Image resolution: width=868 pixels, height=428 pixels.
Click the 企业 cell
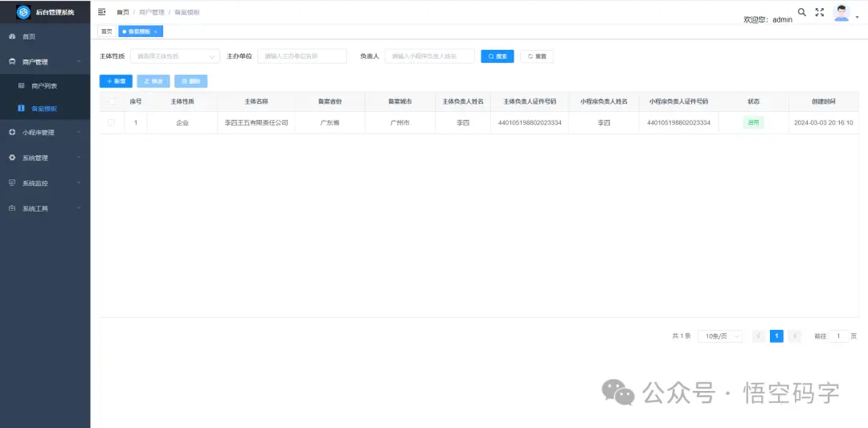[182, 123]
